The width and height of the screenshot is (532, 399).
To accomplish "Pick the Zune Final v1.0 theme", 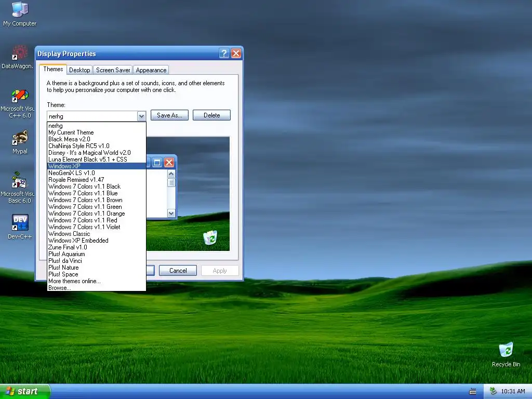I will coord(97,247).
